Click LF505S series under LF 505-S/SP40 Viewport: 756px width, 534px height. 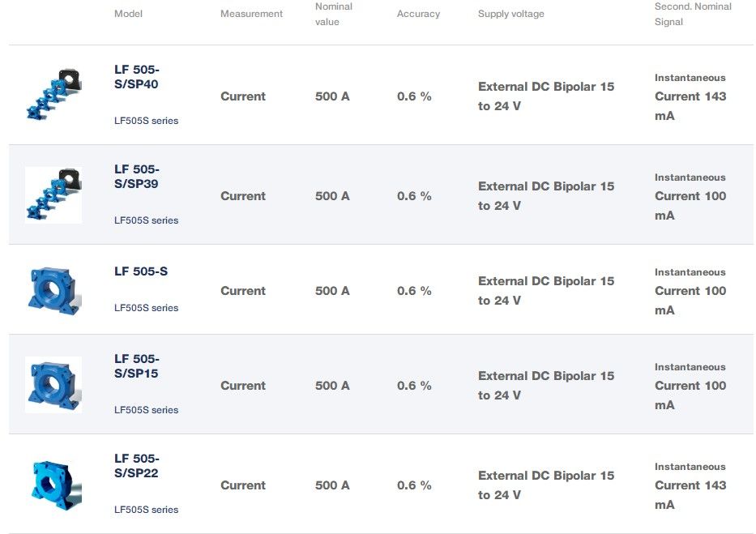pos(146,121)
